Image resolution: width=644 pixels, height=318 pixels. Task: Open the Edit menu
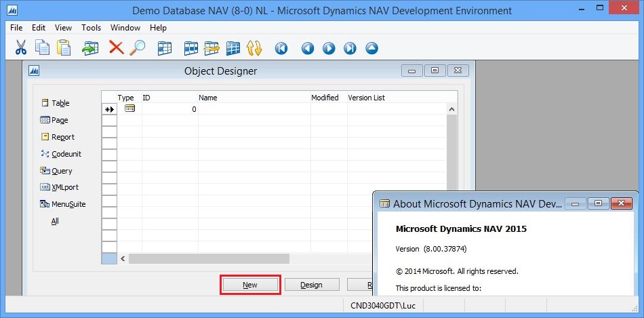coord(39,28)
